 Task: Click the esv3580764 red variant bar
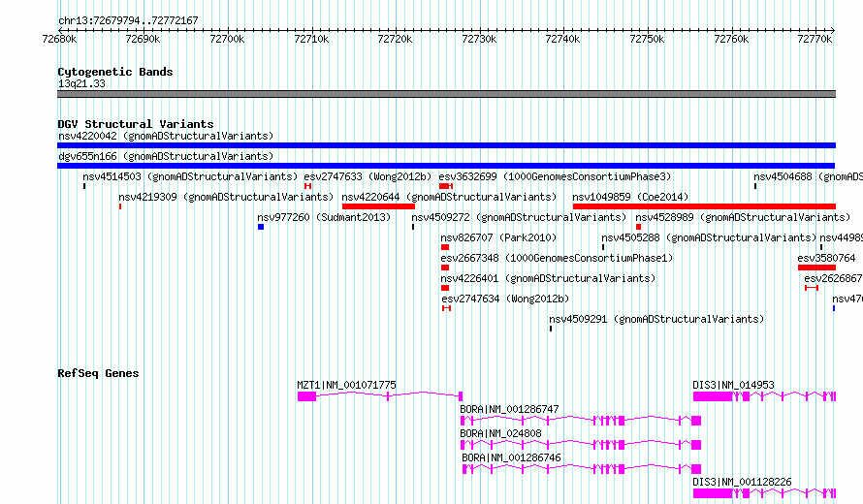point(816,268)
